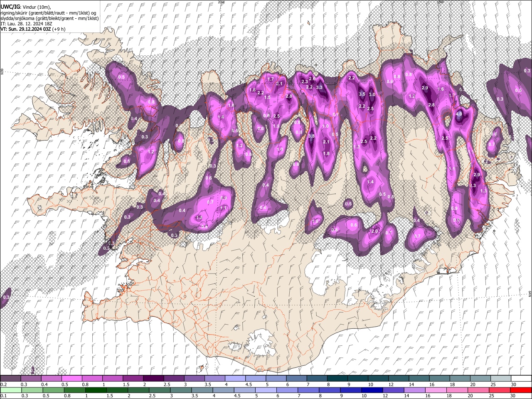This screenshot has width=532, height=399.
Task: Click the '30' label in top legend row
Action: (514, 384)
